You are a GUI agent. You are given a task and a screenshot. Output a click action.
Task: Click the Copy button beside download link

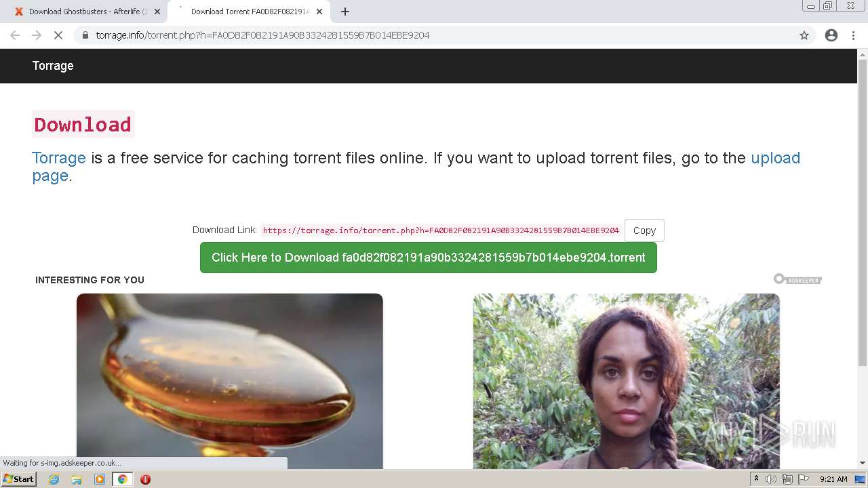[644, 230]
